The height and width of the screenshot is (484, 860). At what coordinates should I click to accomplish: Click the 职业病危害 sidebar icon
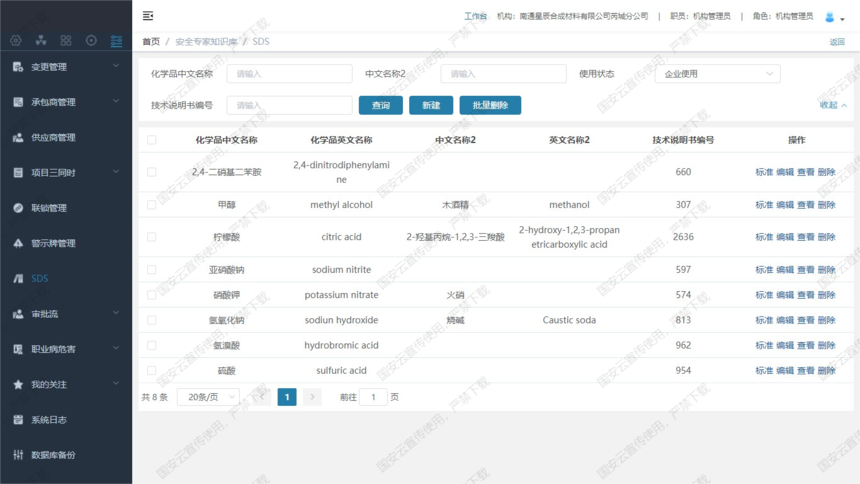[18, 349]
